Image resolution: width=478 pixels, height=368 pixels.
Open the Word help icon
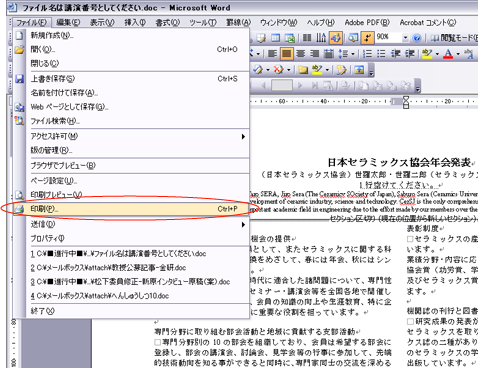point(417,38)
